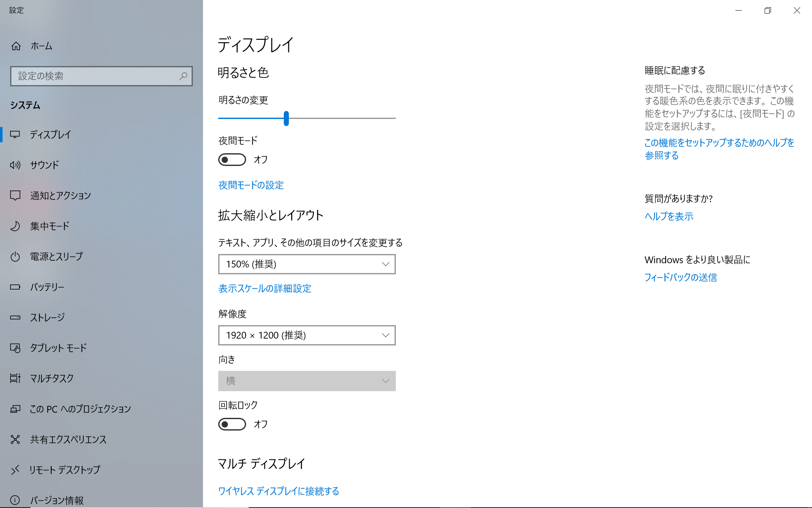Click Connect to wireless display link
The height and width of the screenshot is (508, 812).
point(278,491)
